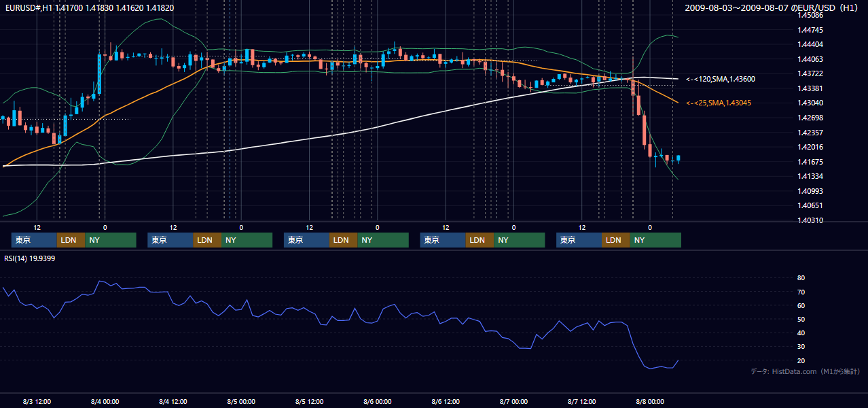Click price axis label 1.40651
This screenshot has width=868, height=408.
pyautogui.click(x=810, y=205)
